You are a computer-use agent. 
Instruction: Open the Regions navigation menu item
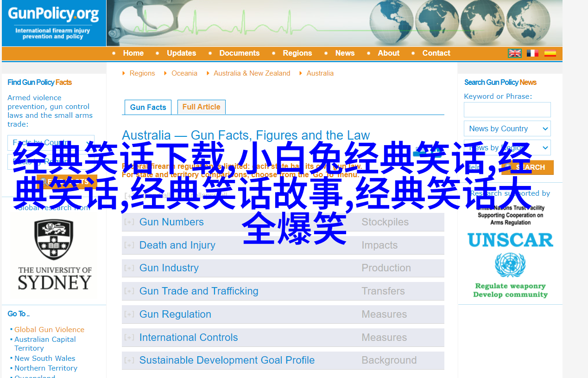click(x=297, y=53)
